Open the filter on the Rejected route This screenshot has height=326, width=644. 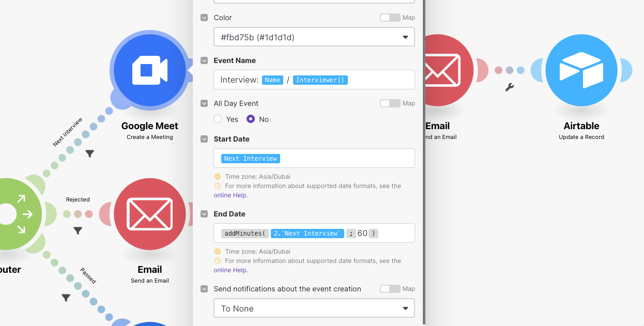point(78,230)
